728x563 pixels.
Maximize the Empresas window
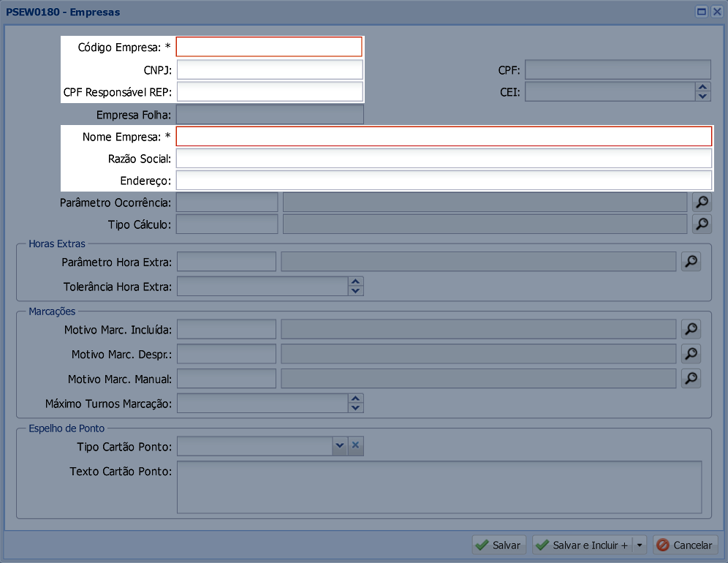(702, 12)
